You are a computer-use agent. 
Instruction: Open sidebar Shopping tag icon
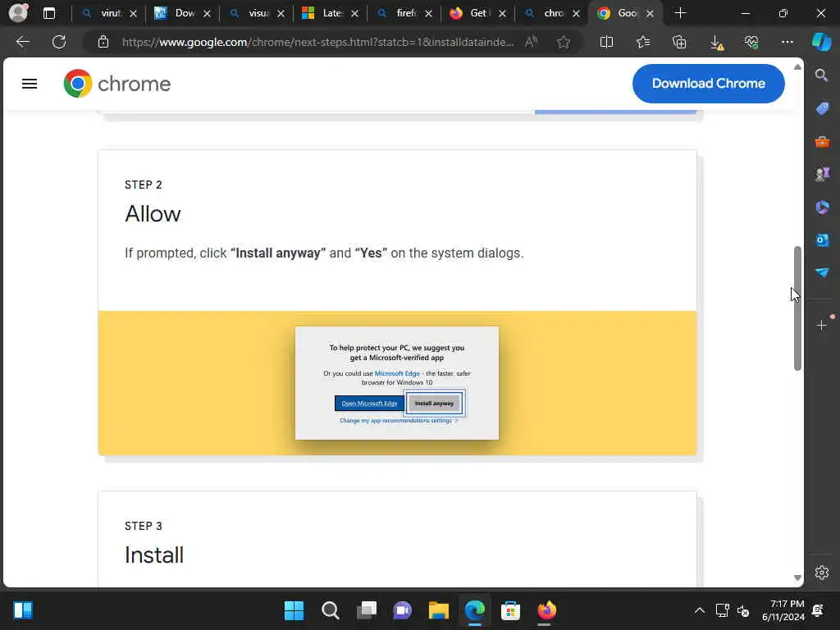822,108
